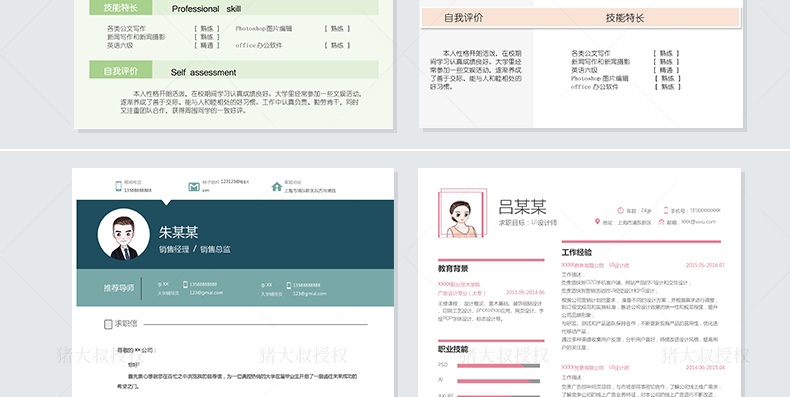Click the teal home address icon
Viewport: 790px width, 397px height.
click(277, 187)
